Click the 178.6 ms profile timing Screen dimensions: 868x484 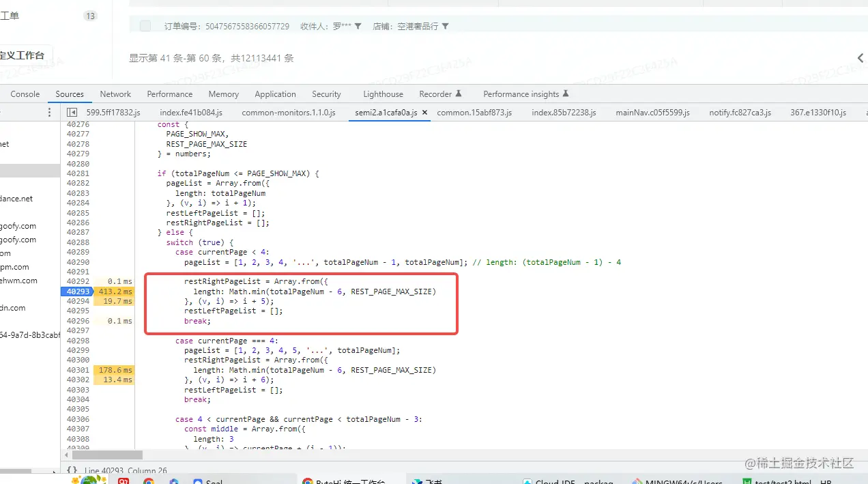115,370
